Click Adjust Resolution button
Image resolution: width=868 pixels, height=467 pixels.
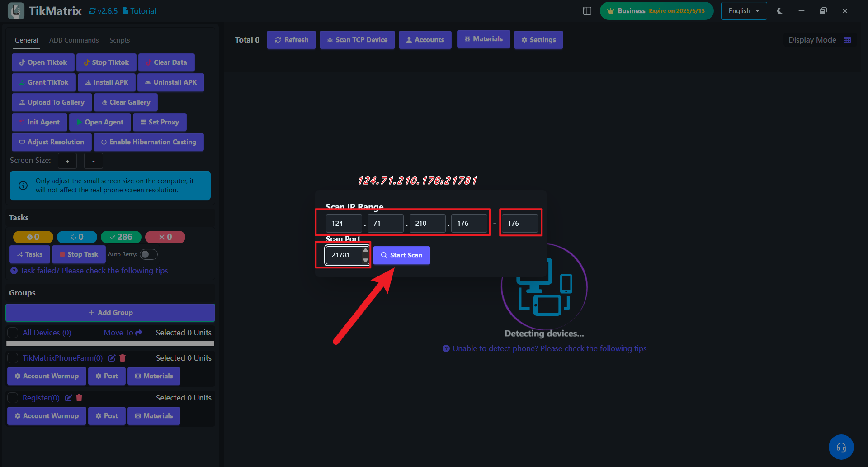(52, 142)
